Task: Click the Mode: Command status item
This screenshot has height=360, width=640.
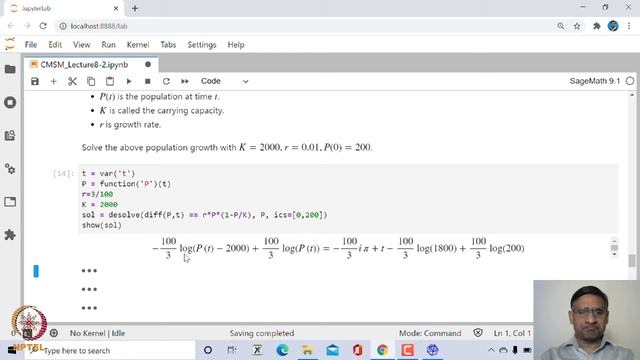Action: (x=430, y=333)
